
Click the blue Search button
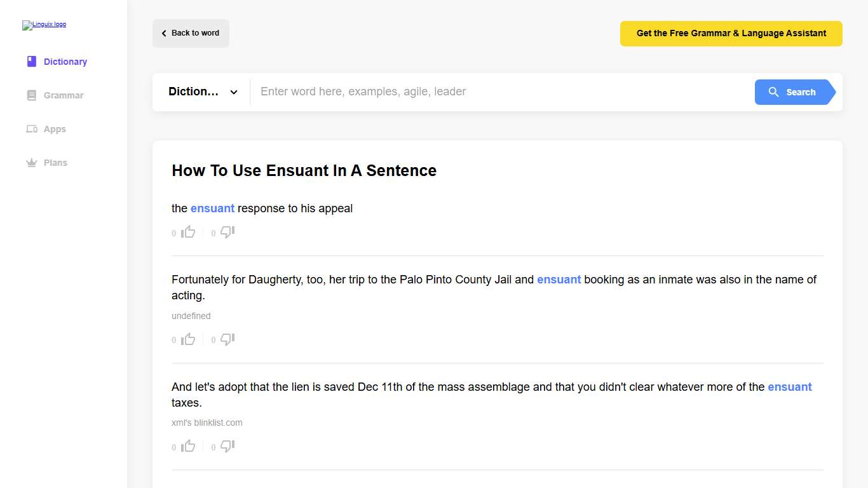coord(794,91)
